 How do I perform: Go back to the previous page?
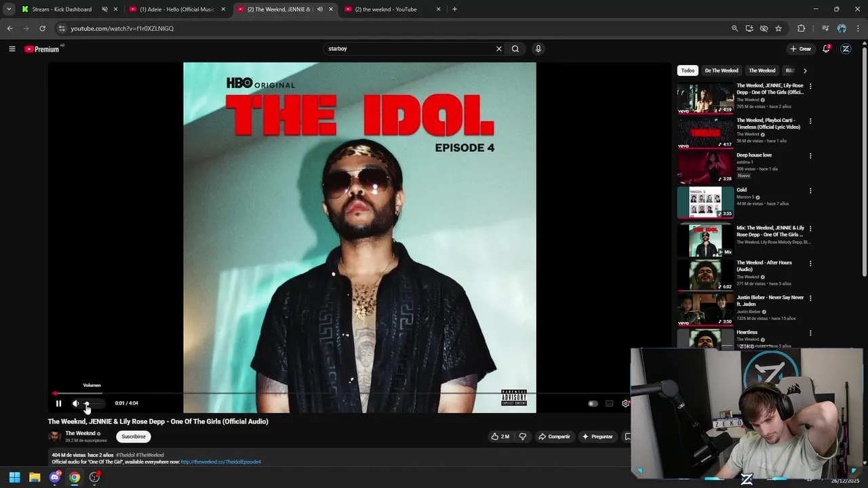tap(9, 28)
